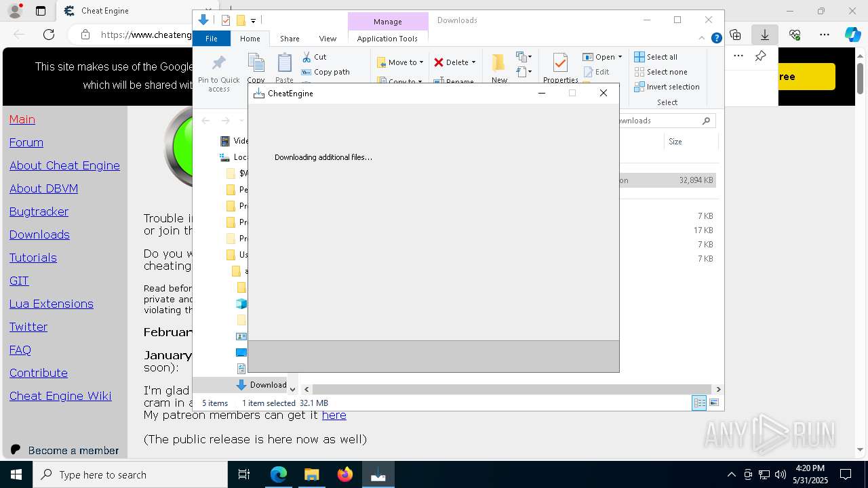
Task: Click the taskbar clock showing 4:20 PM
Action: [810, 474]
